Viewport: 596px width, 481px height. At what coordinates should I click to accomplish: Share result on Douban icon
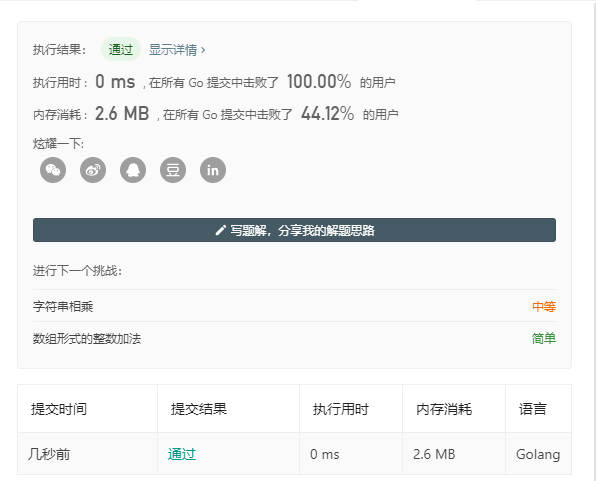[x=173, y=170]
